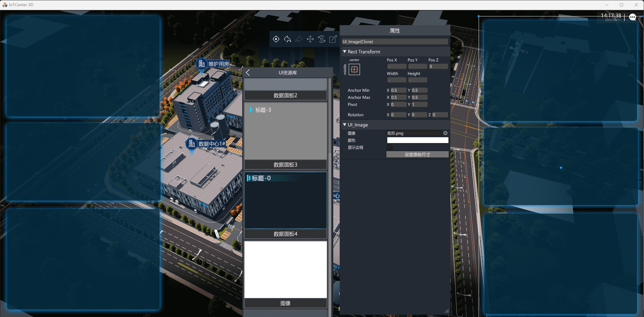Click the blue center handle dot of selected image

[561, 168]
